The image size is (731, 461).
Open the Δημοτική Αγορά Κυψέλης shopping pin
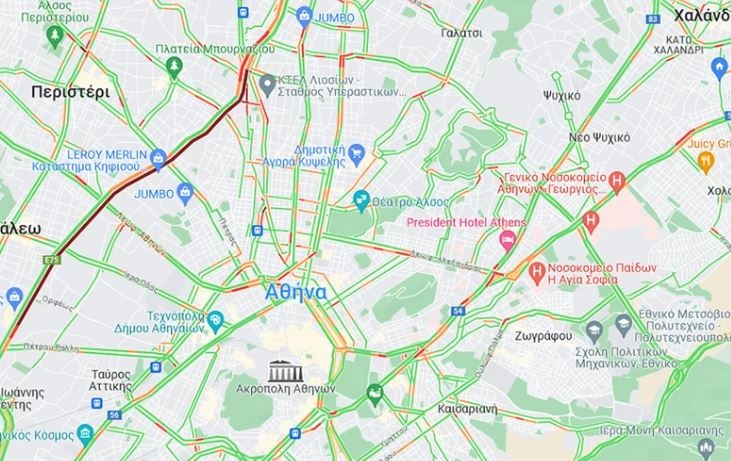coord(357,156)
